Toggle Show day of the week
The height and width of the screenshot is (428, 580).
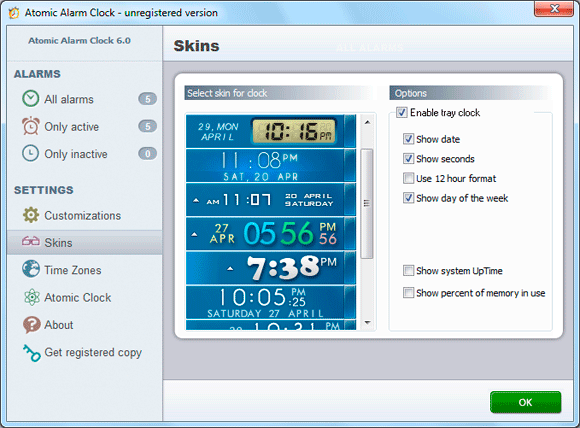click(x=408, y=198)
